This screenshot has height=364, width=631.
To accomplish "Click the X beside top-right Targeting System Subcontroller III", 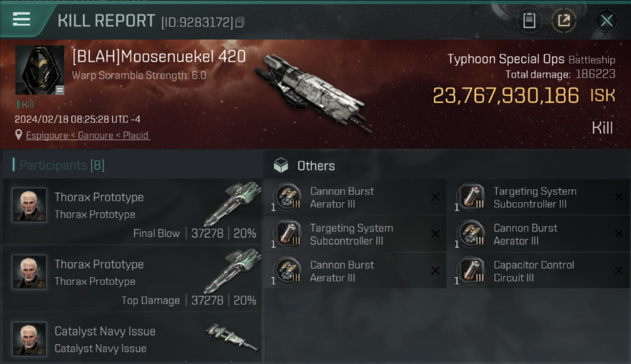I will point(618,197).
